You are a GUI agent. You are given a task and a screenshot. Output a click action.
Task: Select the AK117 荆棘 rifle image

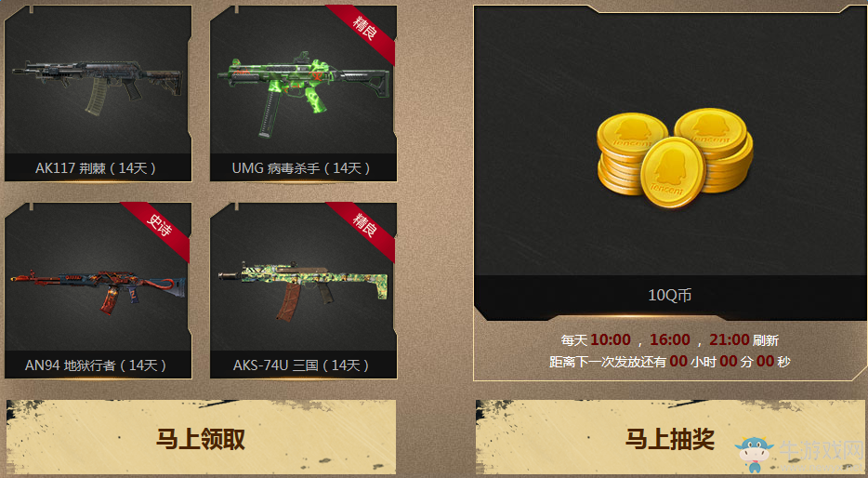(97, 86)
